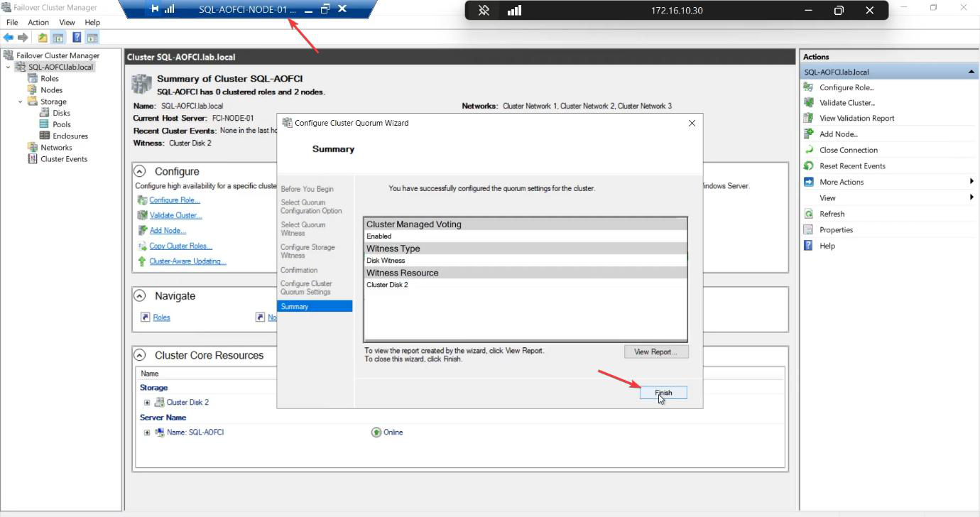The height and width of the screenshot is (517, 980).
Task: Toggle the Show/Hide Console Tree toolbar icon
Action: tap(58, 38)
